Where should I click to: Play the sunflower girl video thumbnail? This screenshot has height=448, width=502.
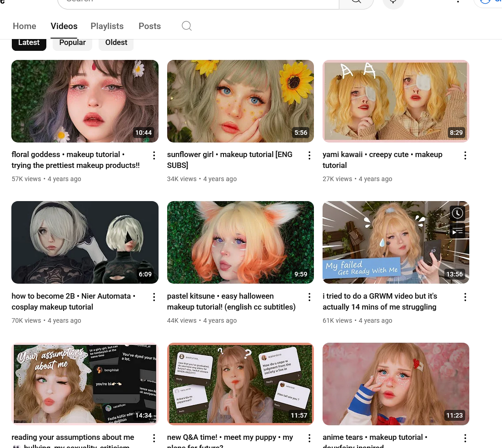(x=240, y=101)
